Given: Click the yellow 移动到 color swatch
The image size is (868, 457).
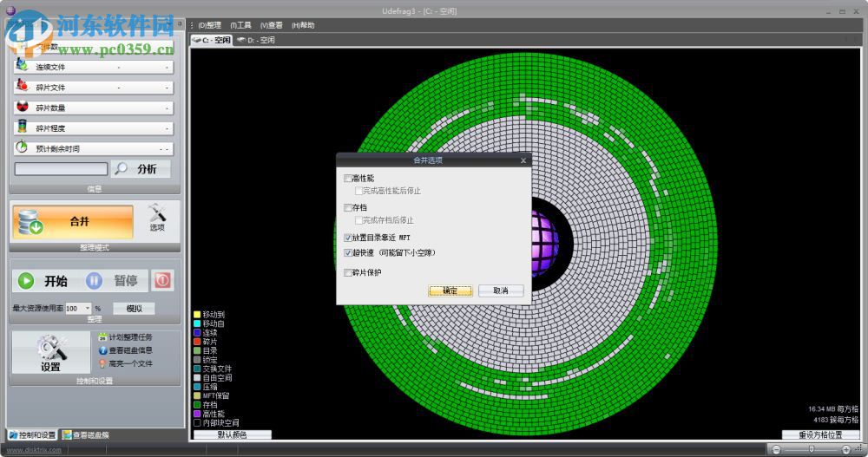Looking at the screenshot, I should (x=196, y=314).
